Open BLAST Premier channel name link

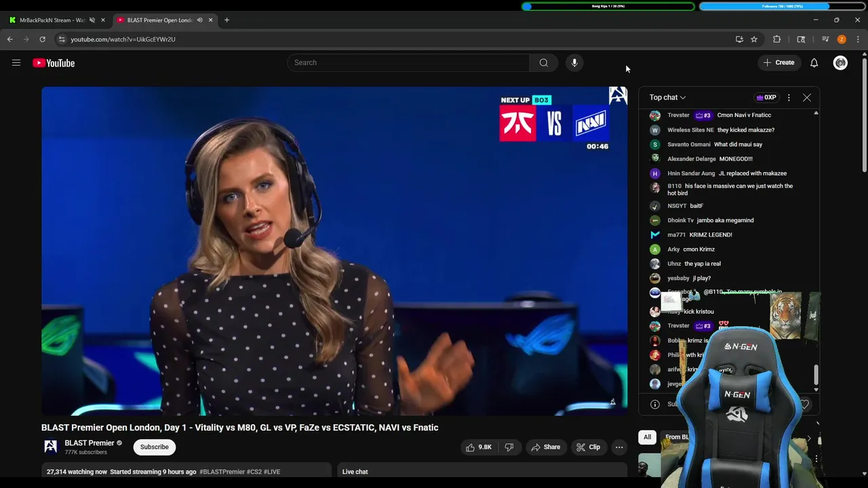[90, 443]
